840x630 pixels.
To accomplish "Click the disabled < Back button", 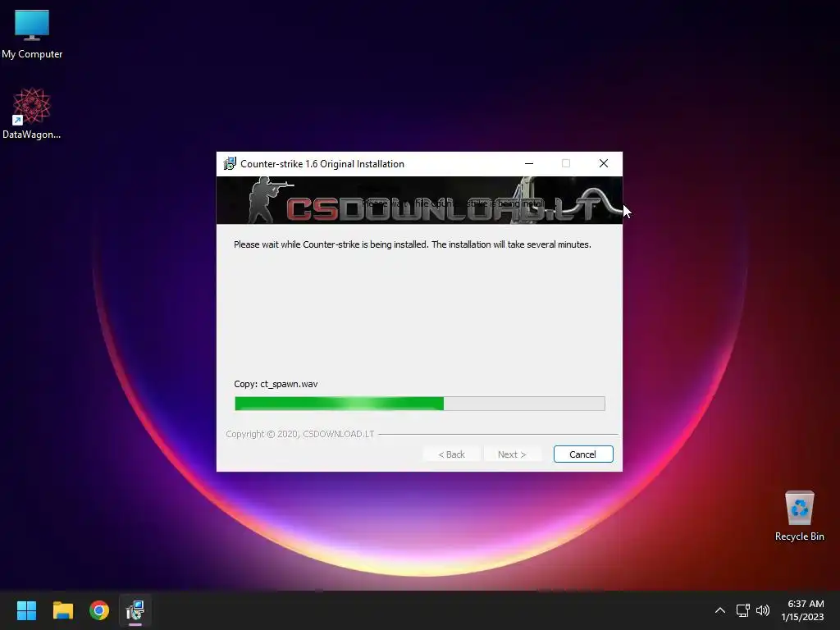I will click(452, 454).
